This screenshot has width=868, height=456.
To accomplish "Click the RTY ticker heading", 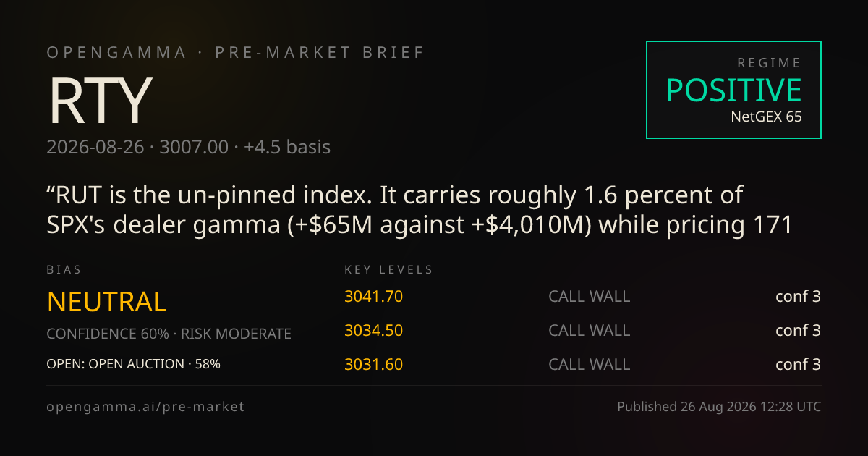I will coord(100,101).
